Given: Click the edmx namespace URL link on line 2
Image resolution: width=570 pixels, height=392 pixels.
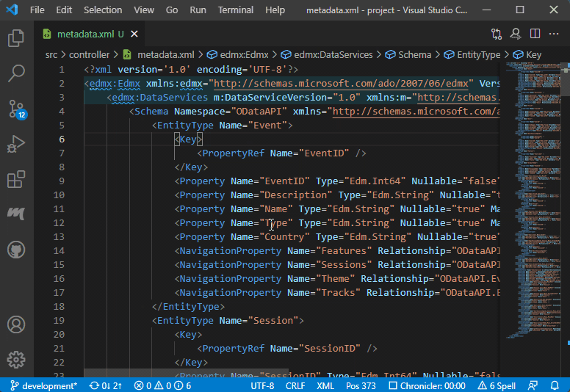Looking at the screenshot, I should 341,84.
